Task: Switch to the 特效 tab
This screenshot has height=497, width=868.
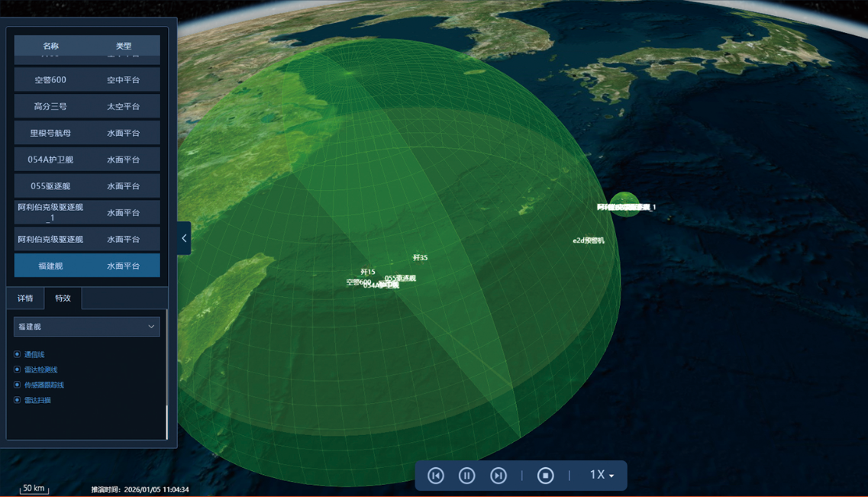Action: tap(63, 299)
